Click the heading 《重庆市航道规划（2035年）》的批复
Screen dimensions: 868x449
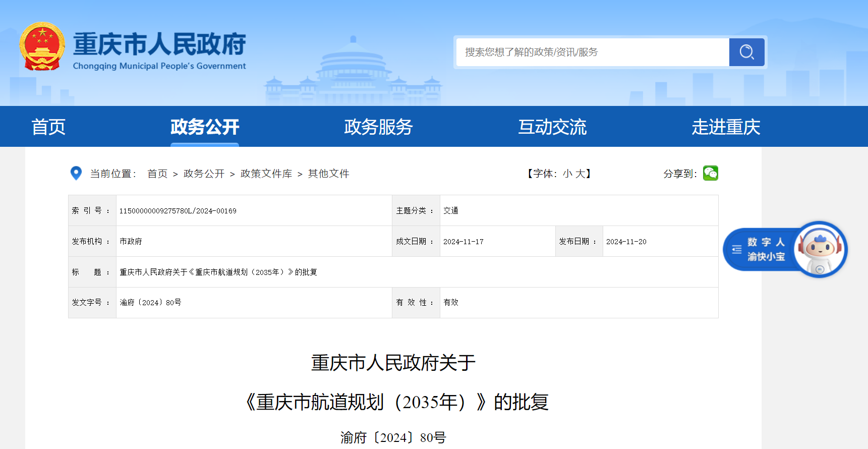(393, 402)
